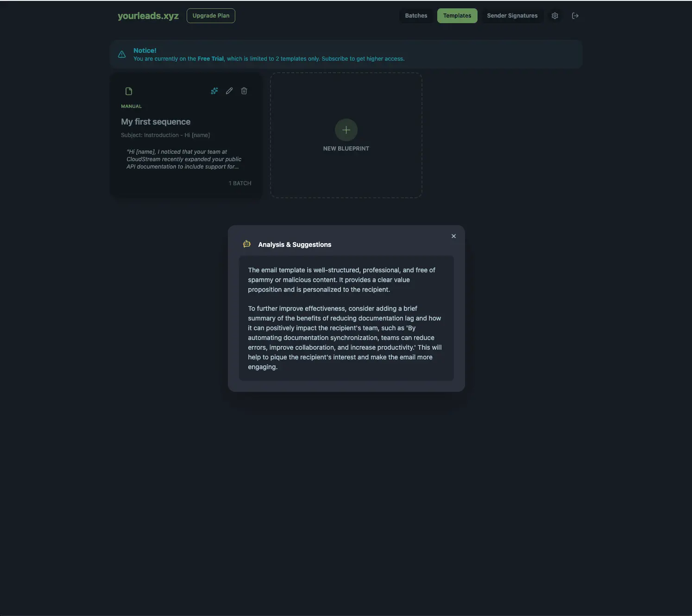The width and height of the screenshot is (692, 616).
Task: Click the document icon on template card
Action: (x=129, y=91)
